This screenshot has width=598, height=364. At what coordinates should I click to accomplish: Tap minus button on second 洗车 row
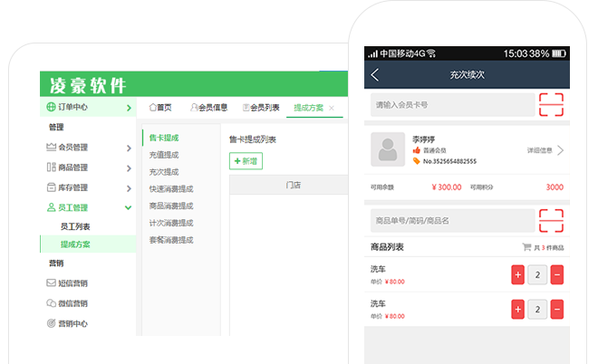tap(557, 309)
